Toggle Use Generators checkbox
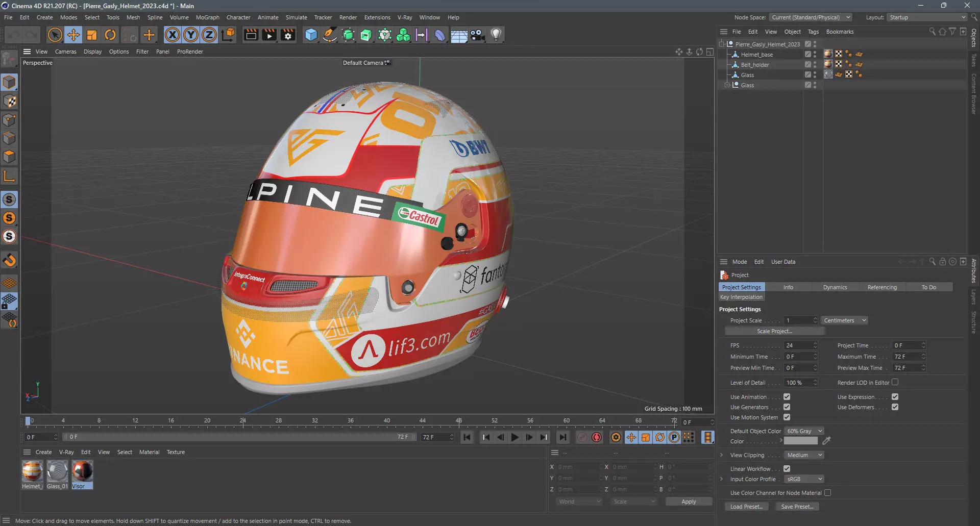Image resolution: width=980 pixels, height=526 pixels. click(787, 407)
